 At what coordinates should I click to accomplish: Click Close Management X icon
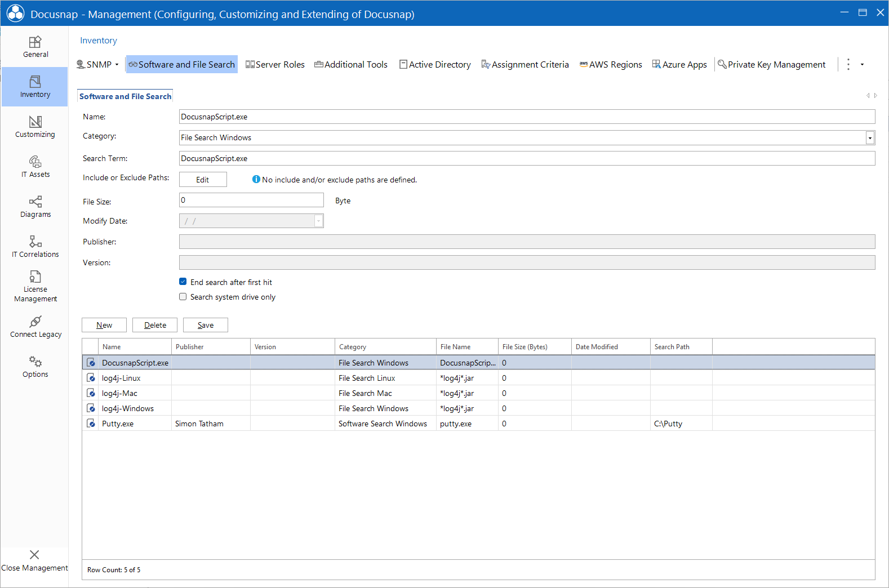pyautogui.click(x=34, y=555)
